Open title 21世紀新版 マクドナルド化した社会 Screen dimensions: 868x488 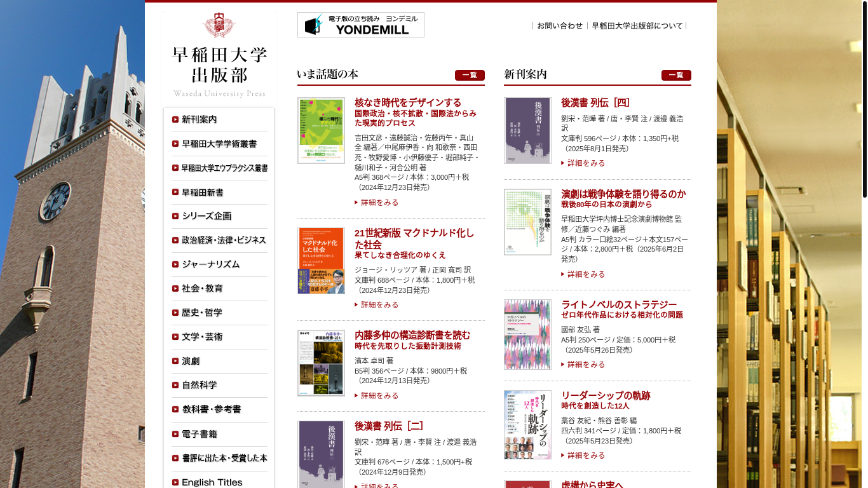click(414, 239)
